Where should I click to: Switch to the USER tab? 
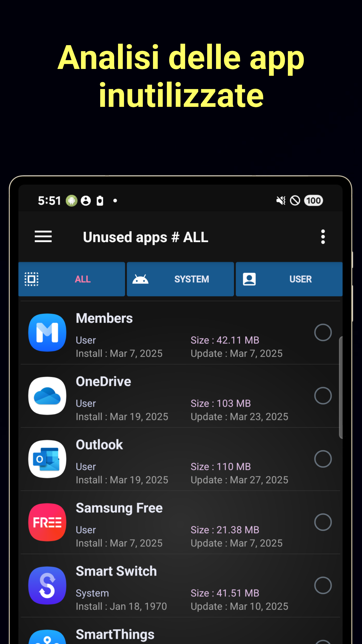point(289,279)
